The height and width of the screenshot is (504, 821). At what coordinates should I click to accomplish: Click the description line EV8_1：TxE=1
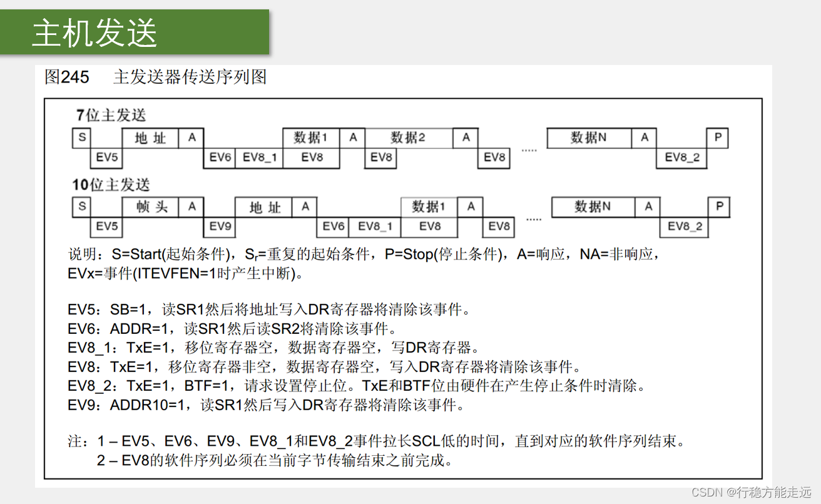tap(275, 348)
